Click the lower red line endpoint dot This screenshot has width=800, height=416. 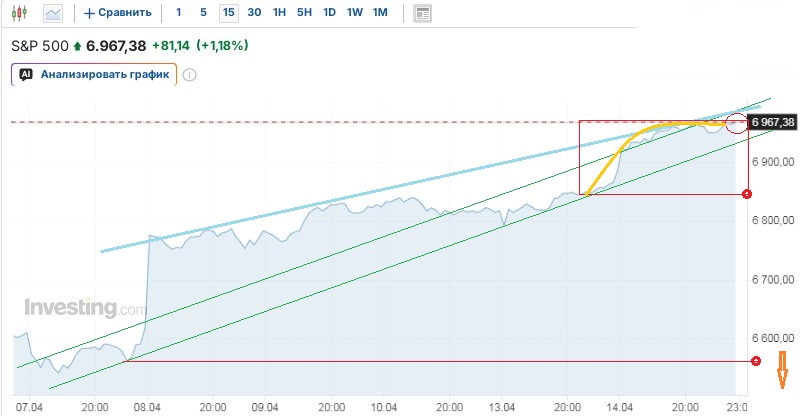point(755,360)
